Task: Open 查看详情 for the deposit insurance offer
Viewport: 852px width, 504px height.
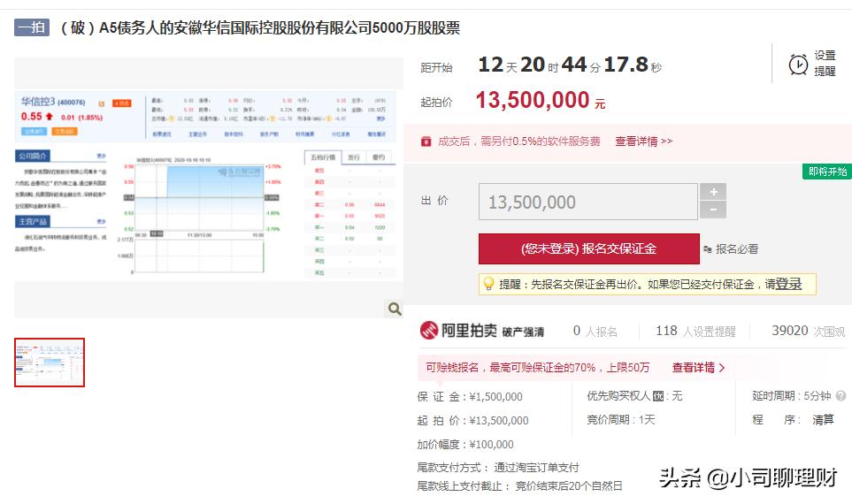Action: click(x=698, y=368)
